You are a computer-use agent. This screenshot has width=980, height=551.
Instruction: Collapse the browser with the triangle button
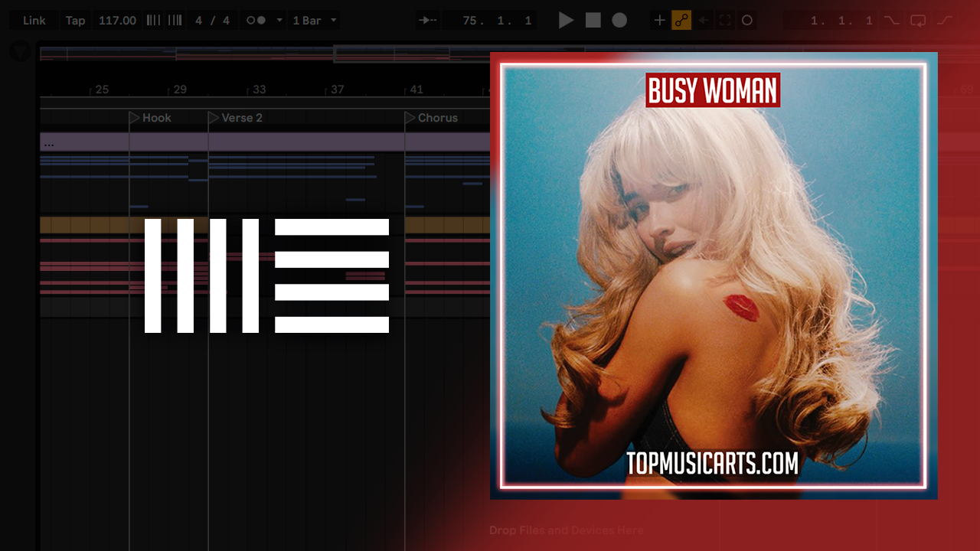point(20,52)
